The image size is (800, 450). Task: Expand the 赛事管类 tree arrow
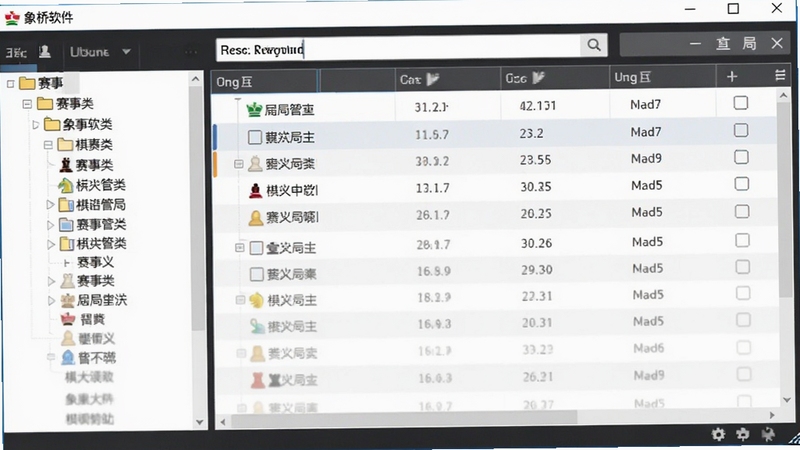click(x=50, y=224)
